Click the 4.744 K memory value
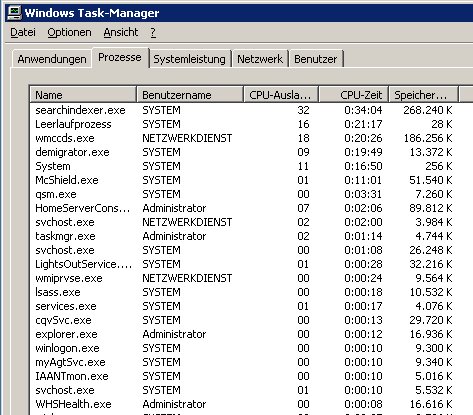The height and width of the screenshot is (415, 473). point(434,236)
